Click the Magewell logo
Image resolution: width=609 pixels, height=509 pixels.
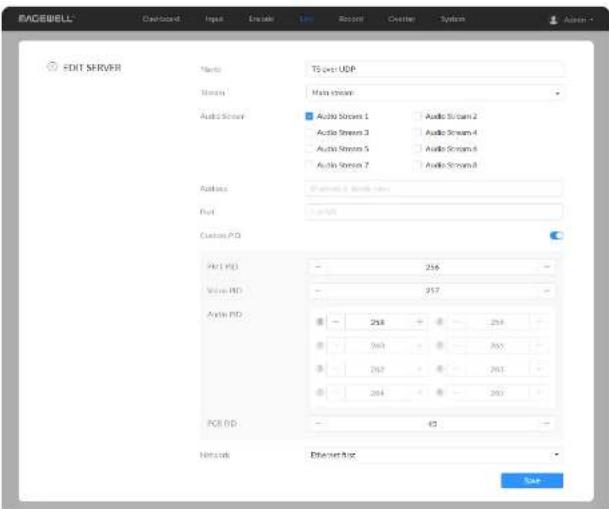(46, 19)
